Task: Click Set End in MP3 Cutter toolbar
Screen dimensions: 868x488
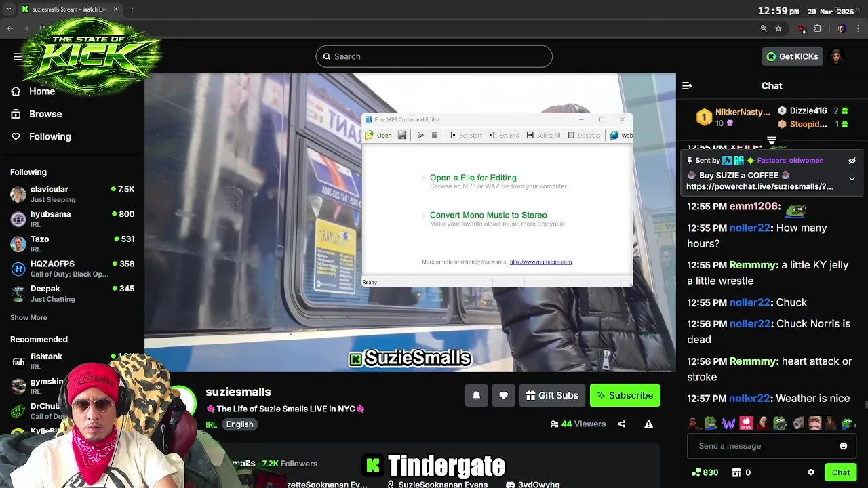Action: [x=504, y=135]
